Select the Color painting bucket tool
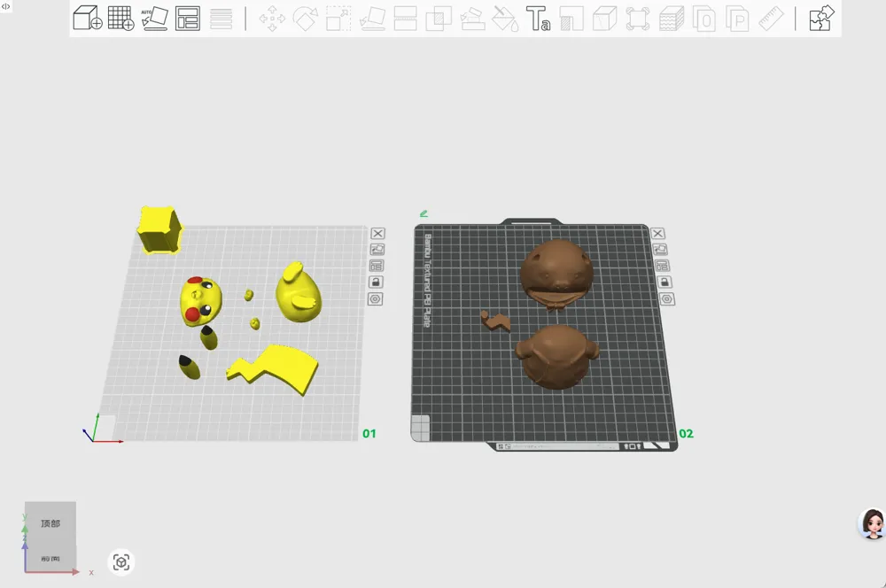 point(505,19)
